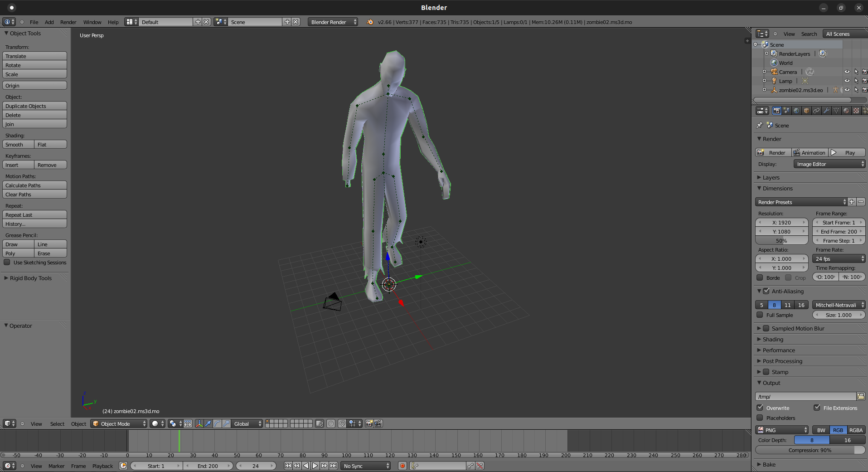Open the Modifiers wrench properties tab
The width and height of the screenshot is (868, 472).
(826, 111)
